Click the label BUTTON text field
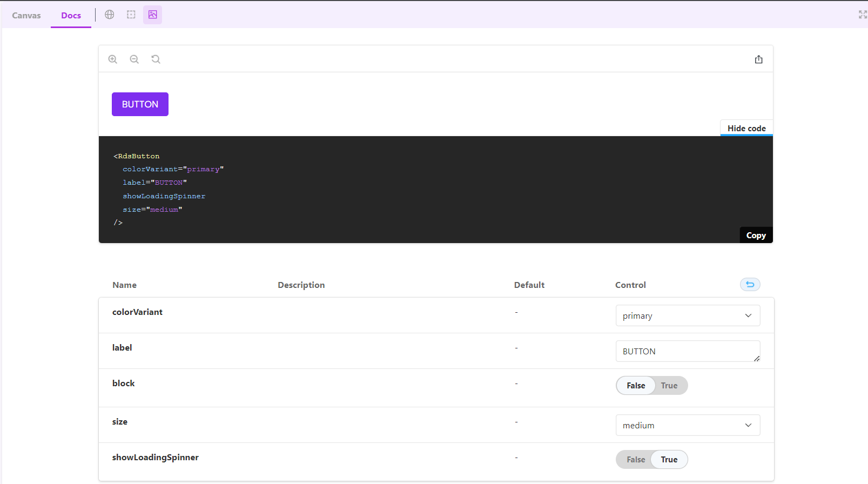The width and height of the screenshot is (868, 484). tap(688, 351)
